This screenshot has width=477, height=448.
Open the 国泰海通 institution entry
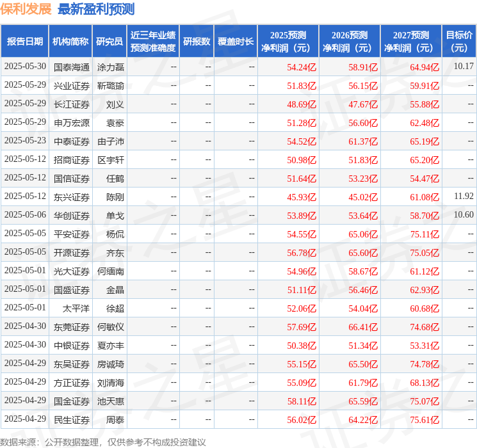point(72,67)
